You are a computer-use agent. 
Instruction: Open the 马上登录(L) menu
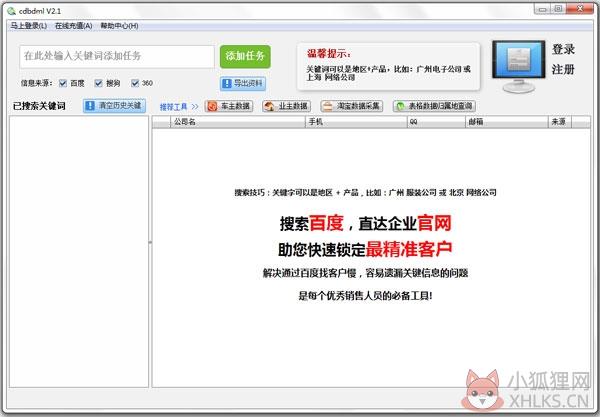pyautogui.click(x=28, y=26)
